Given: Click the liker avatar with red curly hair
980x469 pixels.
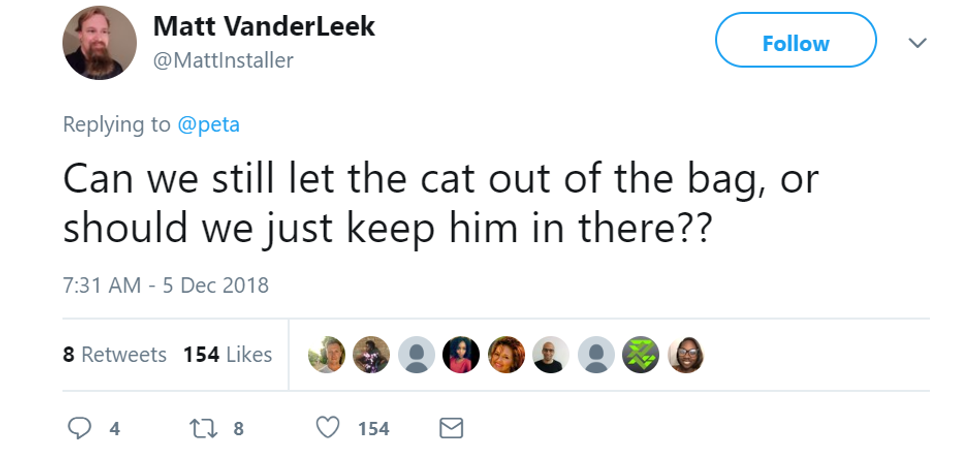Looking at the screenshot, I should click(506, 354).
